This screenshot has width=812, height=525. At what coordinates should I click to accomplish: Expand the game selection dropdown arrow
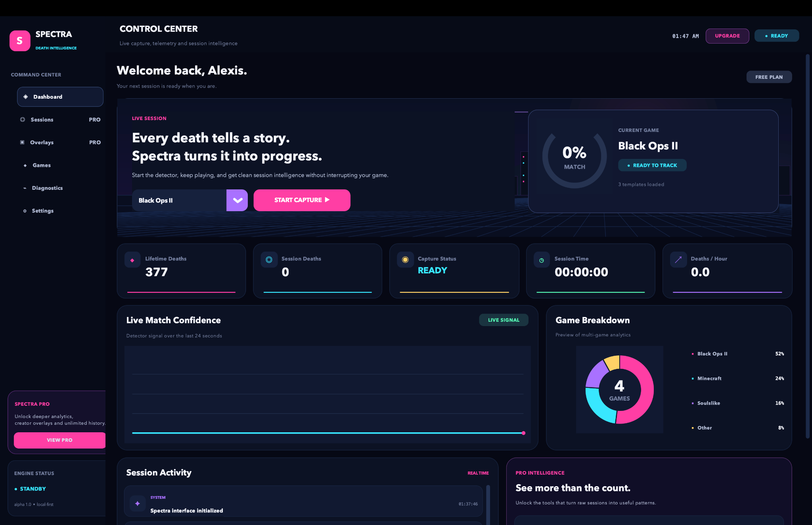pyautogui.click(x=237, y=200)
